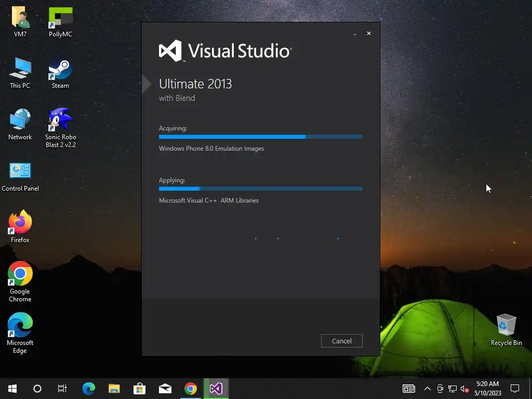532x399 pixels.
Task: Select the This PC desktop icon
Action: tap(20, 73)
